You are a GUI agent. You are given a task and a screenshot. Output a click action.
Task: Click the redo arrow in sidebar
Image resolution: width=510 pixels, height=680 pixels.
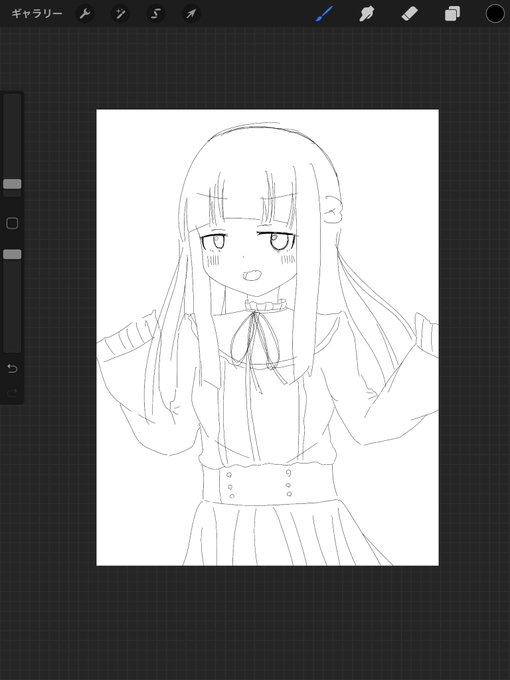[x=12, y=393]
